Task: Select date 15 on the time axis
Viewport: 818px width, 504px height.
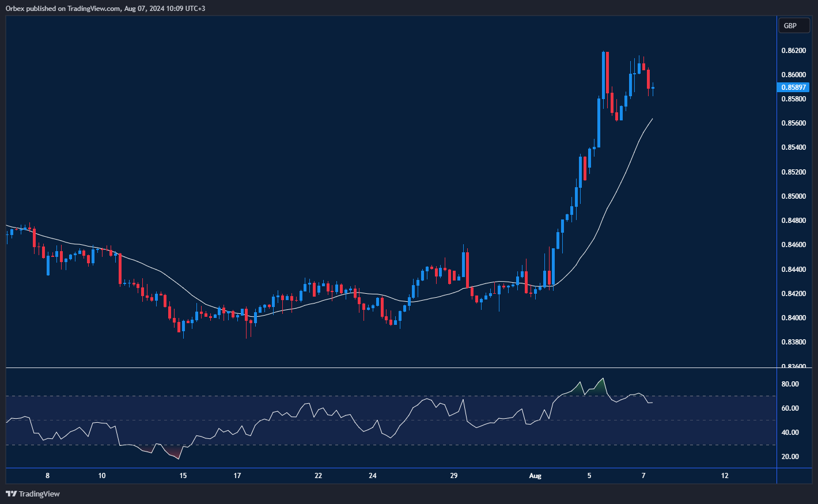Action: click(183, 476)
